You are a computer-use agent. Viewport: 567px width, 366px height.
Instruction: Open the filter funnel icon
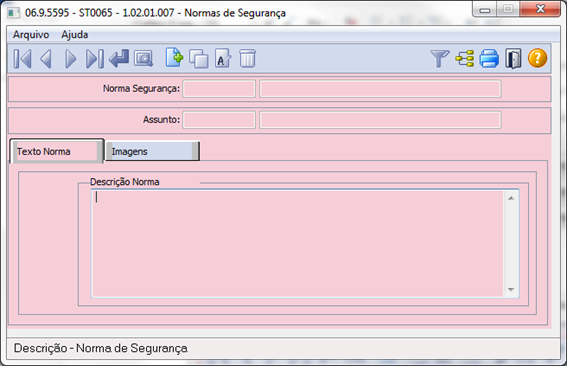[440, 59]
